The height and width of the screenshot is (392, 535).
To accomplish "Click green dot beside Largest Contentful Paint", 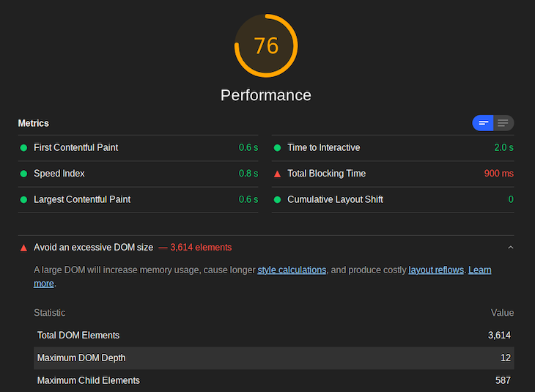I will point(23,199).
